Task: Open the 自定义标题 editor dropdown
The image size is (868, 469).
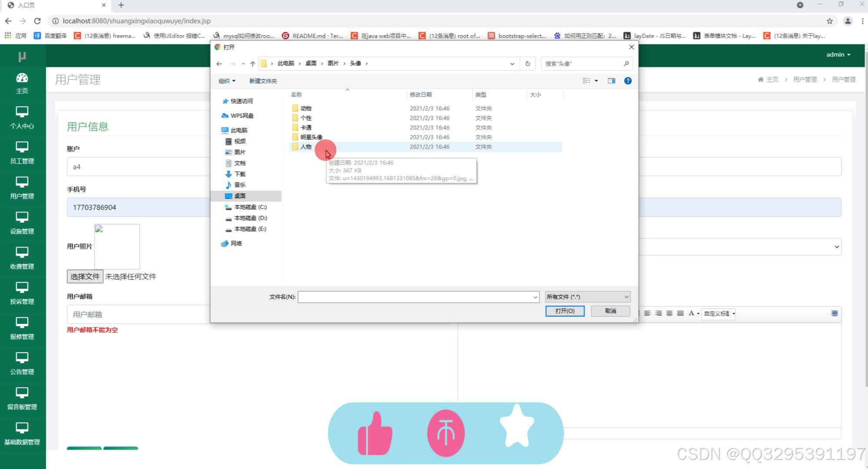Action: click(x=719, y=314)
